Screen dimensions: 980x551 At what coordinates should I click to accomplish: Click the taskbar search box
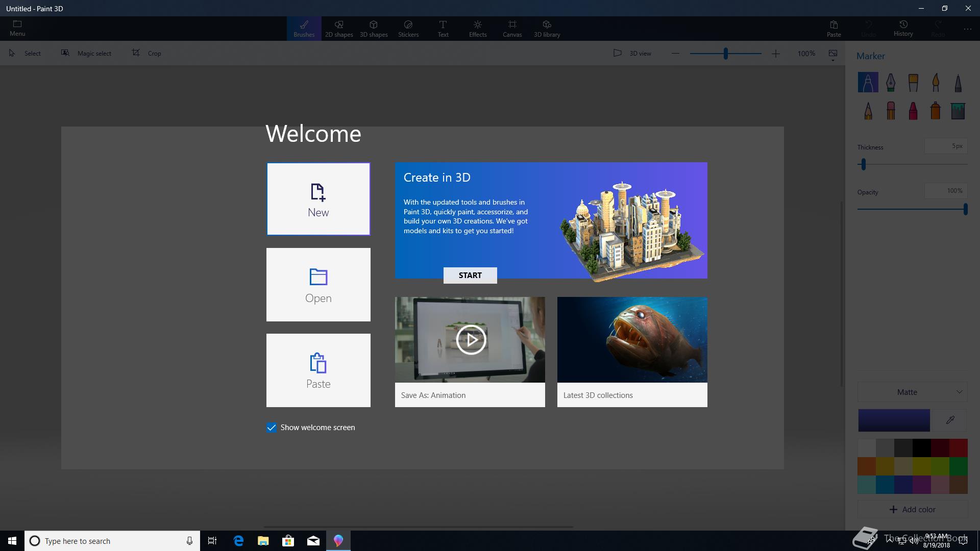click(112, 541)
